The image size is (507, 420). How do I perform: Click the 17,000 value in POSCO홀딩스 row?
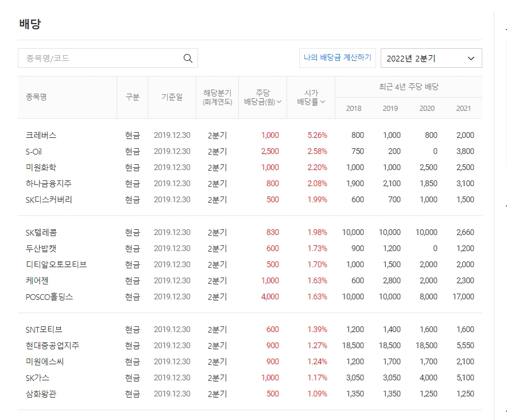(463, 296)
